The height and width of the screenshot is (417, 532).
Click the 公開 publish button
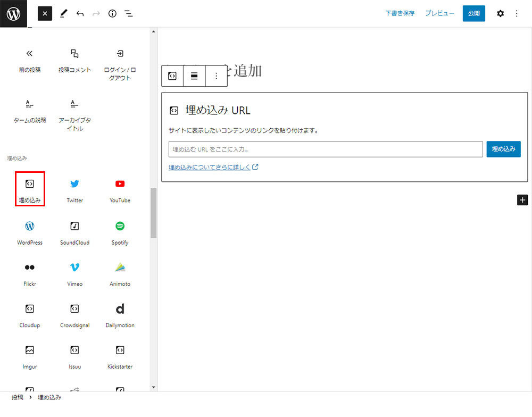[x=473, y=13]
